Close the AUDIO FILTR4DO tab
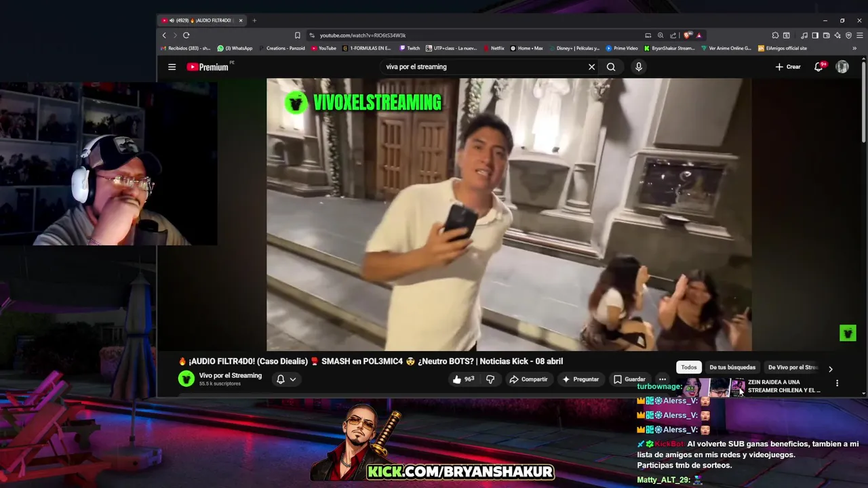Image resolution: width=868 pixels, height=488 pixels. [240, 20]
